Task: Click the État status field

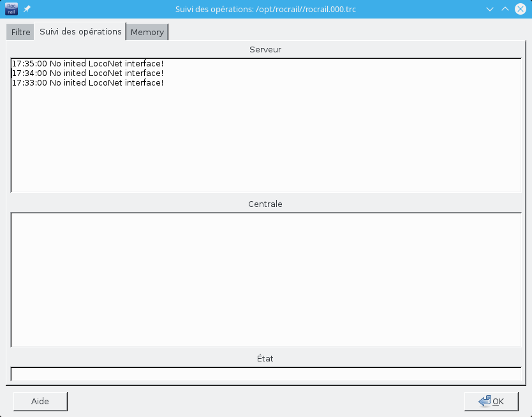Action: (x=265, y=374)
